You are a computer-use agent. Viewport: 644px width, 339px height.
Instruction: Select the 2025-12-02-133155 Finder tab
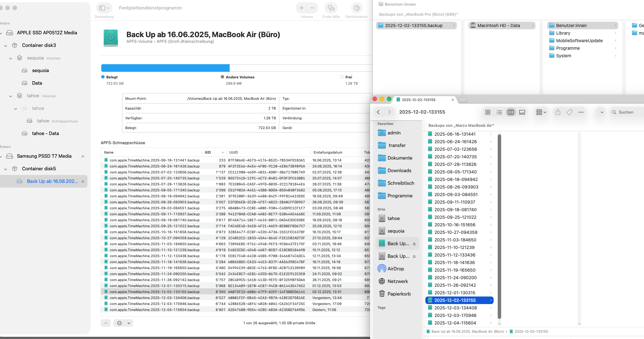tap(419, 100)
